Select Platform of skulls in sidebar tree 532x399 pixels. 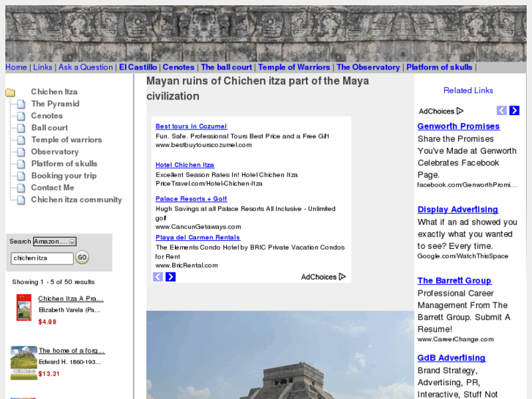(64, 164)
